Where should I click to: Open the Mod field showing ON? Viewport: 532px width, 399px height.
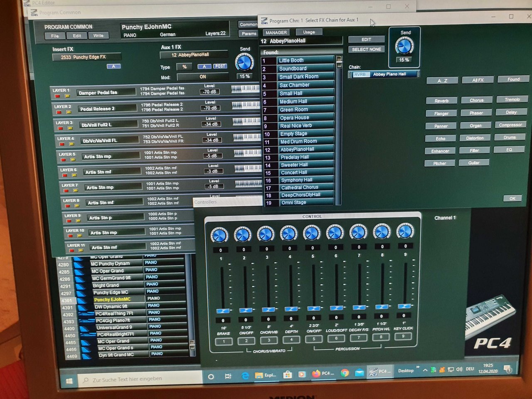pos(202,77)
